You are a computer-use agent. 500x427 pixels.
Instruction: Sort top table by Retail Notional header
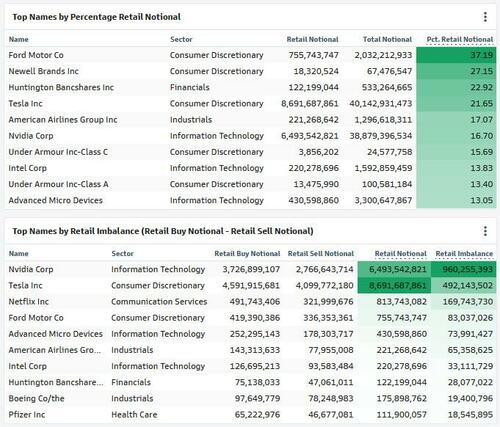pyautogui.click(x=312, y=39)
